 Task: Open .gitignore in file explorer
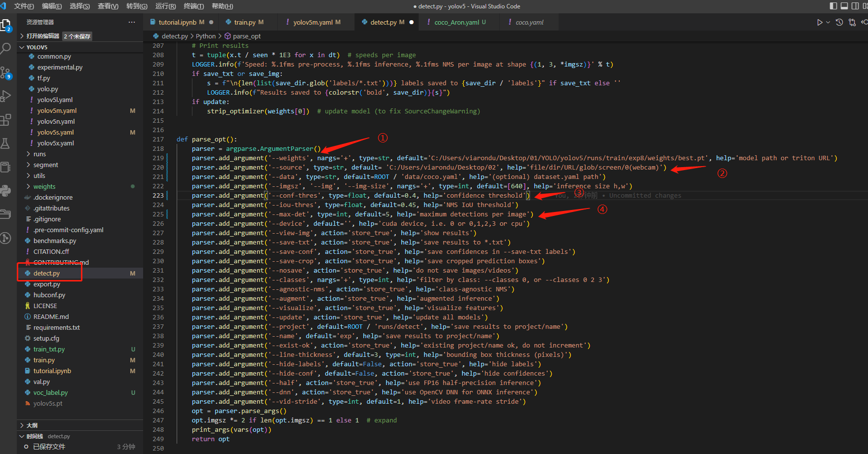47,219
